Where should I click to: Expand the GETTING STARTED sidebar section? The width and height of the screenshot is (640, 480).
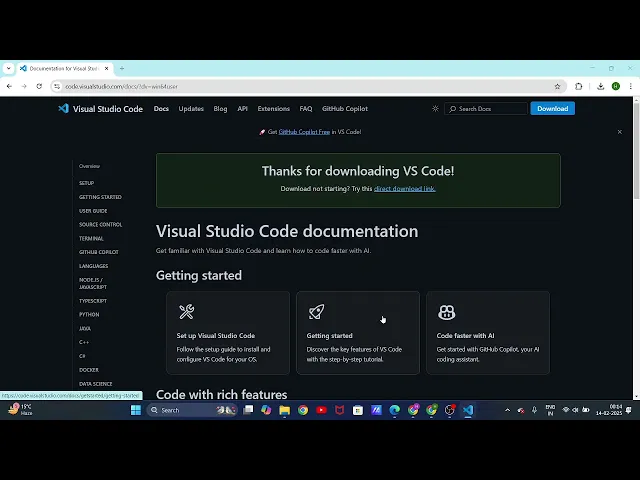(100, 197)
